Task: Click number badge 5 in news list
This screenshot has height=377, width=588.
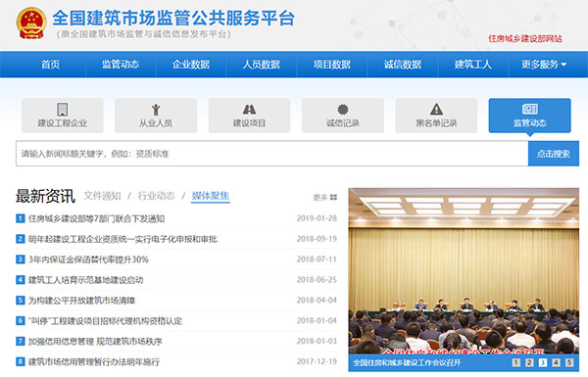Action: point(21,301)
